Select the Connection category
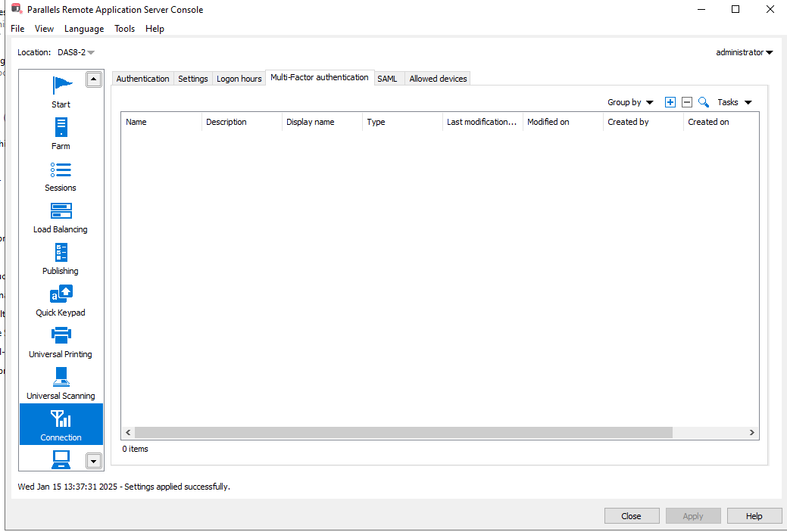The width and height of the screenshot is (787, 532). [61, 425]
